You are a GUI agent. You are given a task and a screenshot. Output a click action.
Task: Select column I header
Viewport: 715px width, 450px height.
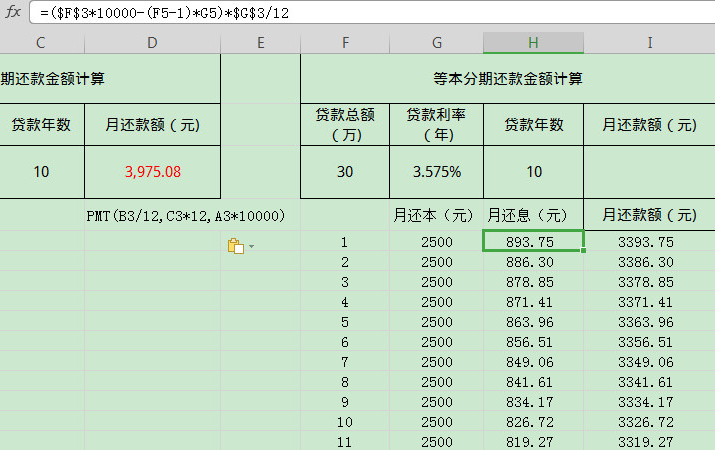coord(649,43)
